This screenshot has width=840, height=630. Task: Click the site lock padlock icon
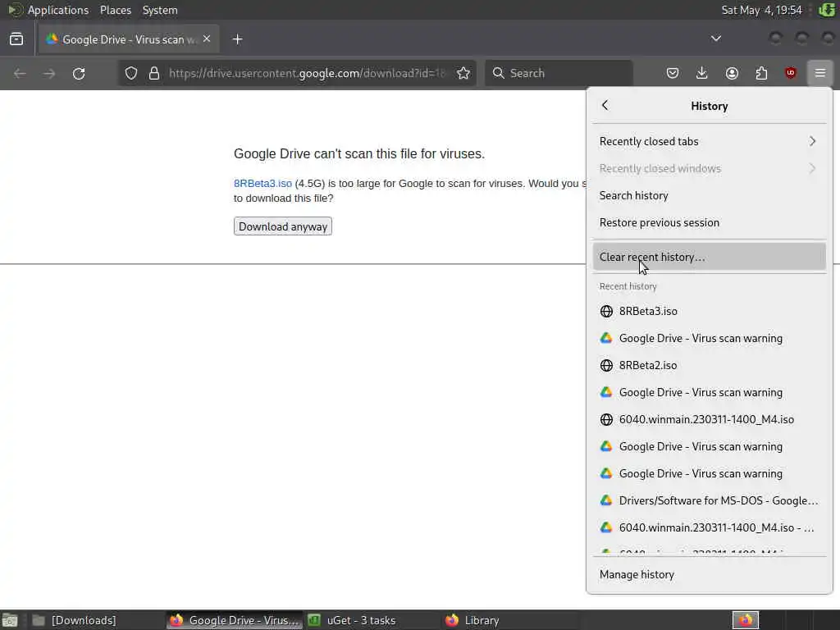[x=154, y=73]
